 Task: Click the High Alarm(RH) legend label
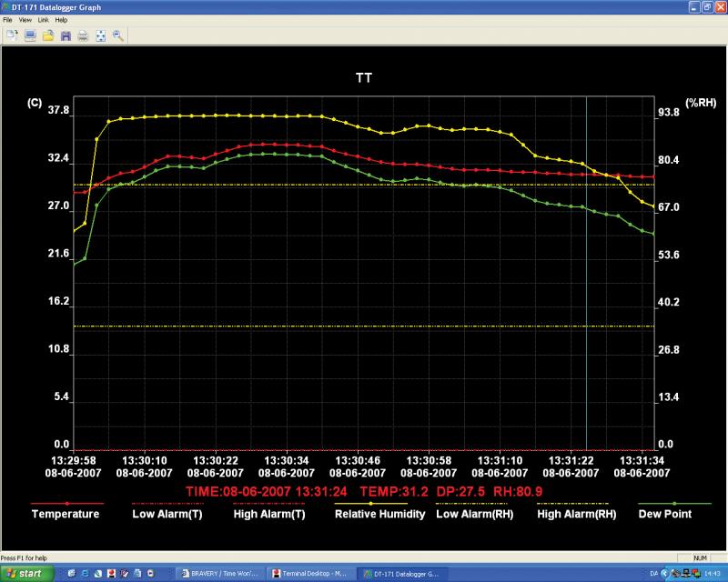(576, 514)
